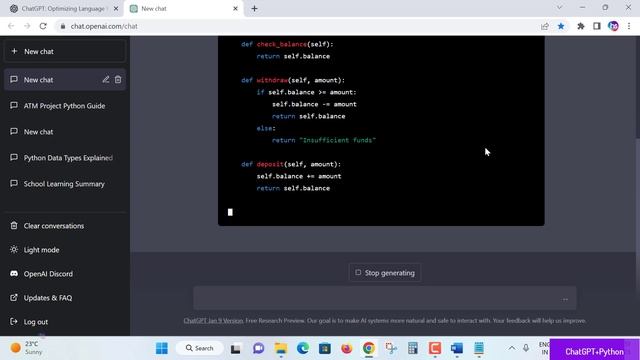640x360 pixels.
Task: Open the Notepad icon on the taskbar
Action: point(479,348)
